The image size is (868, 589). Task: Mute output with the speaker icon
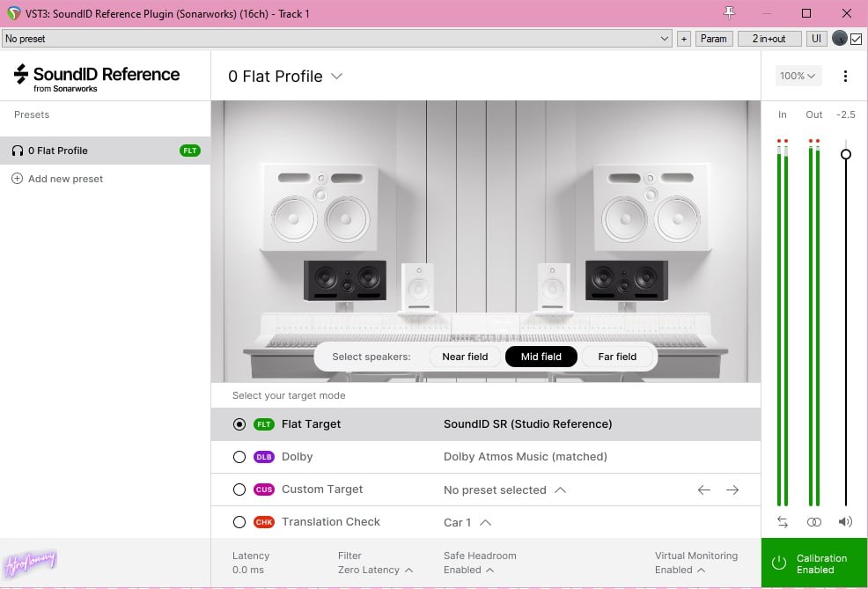coord(845,521)
